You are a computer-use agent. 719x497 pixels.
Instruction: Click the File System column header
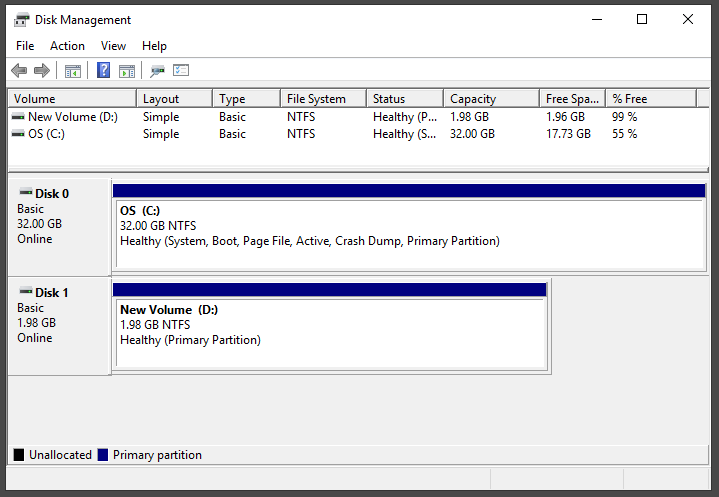(x=322, y=99)
